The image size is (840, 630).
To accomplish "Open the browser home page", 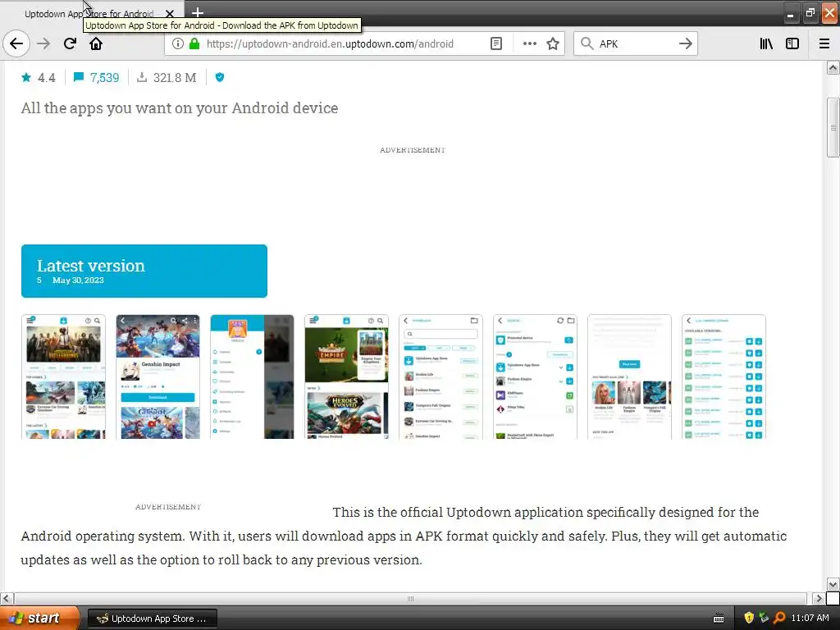I will point(96,44).
